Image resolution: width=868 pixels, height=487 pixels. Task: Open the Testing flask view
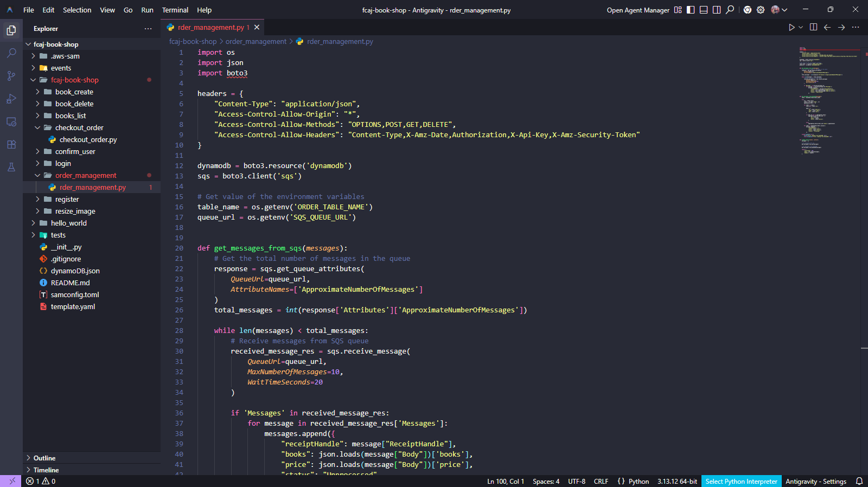[x=11, y=167]
